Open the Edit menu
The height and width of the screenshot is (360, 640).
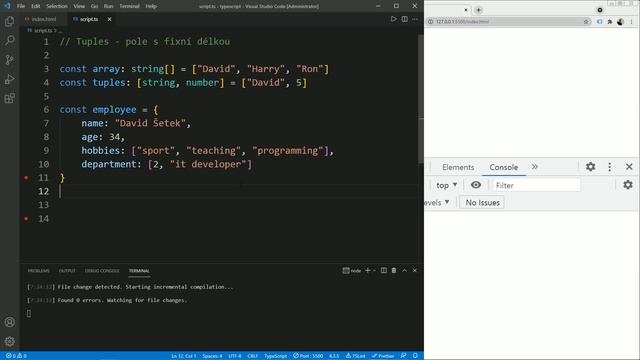[36, 6]
